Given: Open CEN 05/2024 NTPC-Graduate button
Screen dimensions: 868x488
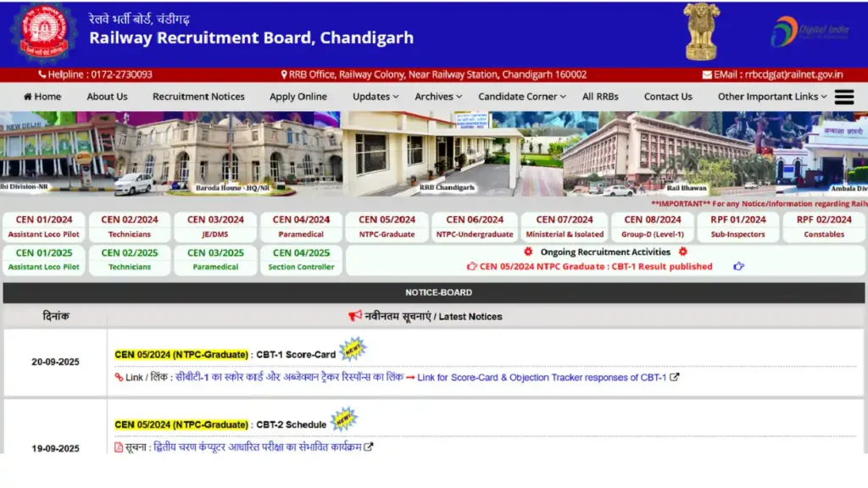Looking at the screenshot, I should (x=387, y=226).
